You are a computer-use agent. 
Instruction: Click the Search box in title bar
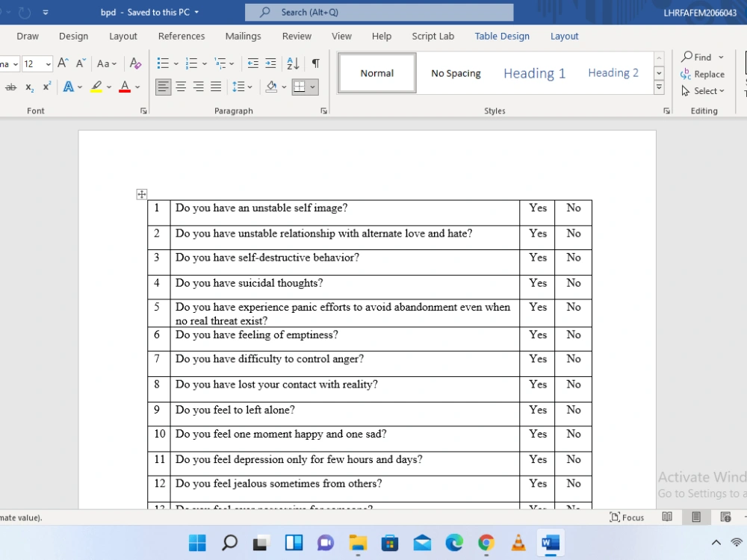[x=379, y=13]
